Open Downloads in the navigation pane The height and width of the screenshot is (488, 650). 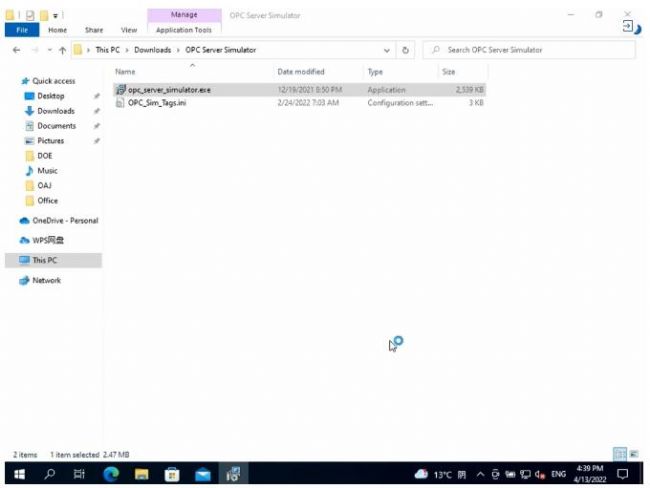[56, 111]
